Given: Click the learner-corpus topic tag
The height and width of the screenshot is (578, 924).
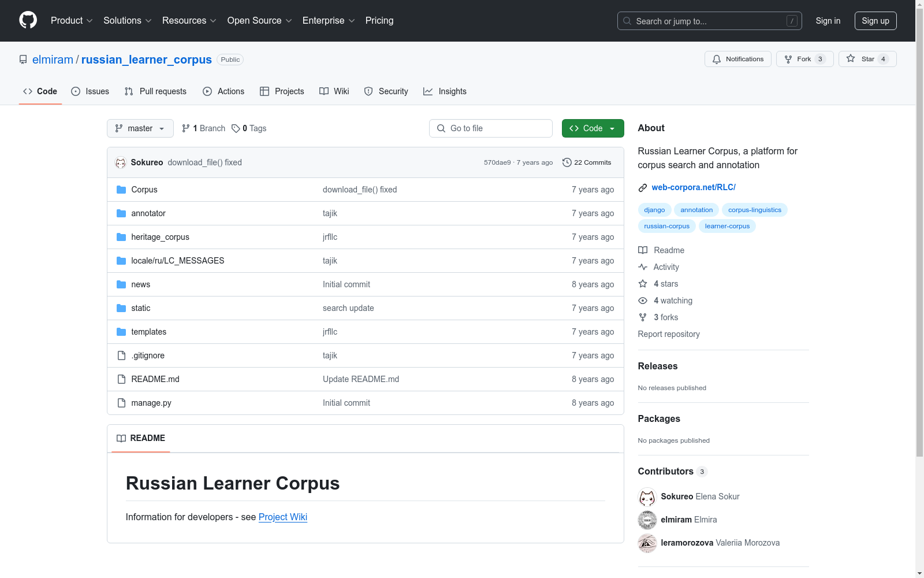Looking at the screenshot, I should [727, 226].
